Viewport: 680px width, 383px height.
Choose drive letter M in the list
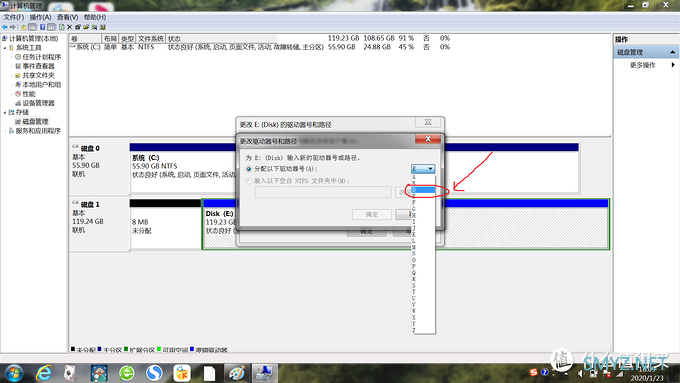point(423,247)
